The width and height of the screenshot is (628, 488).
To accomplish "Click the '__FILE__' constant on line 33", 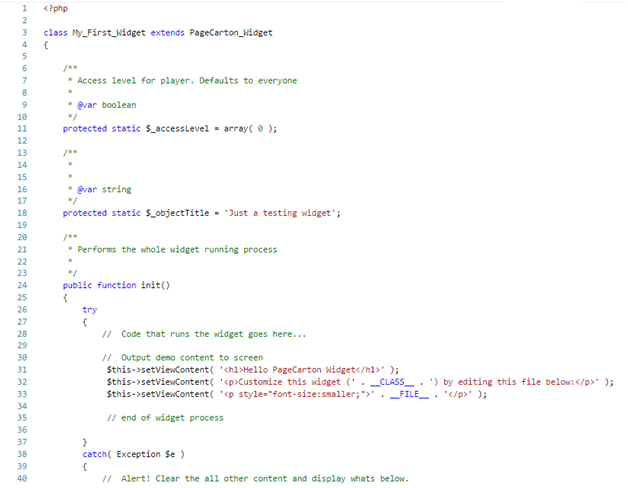I will (x=409, y=394).
